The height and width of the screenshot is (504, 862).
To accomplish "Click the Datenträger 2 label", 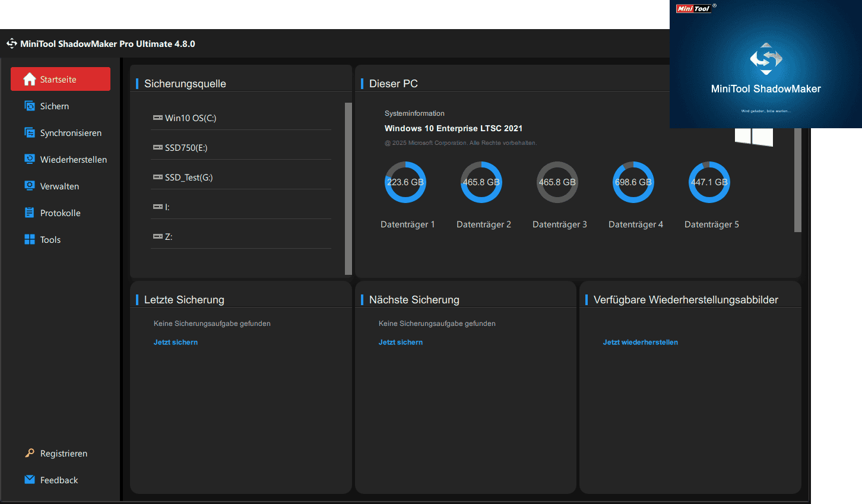I will [484, 224].
